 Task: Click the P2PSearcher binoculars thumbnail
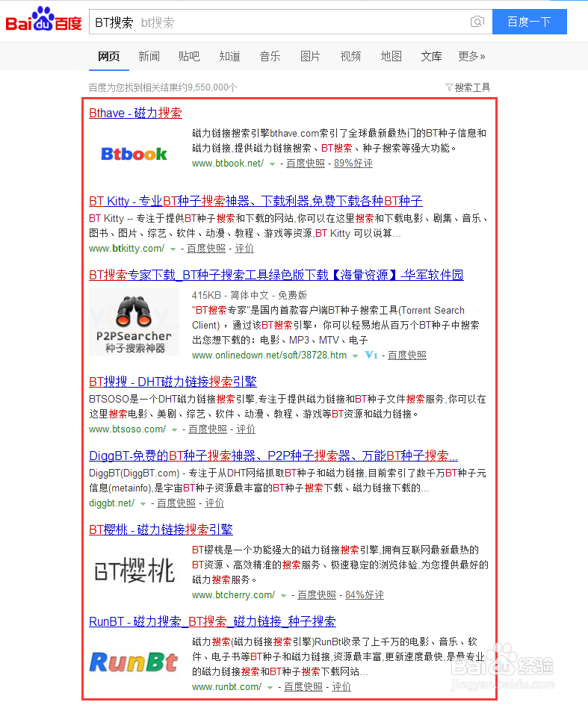point(134,321)
